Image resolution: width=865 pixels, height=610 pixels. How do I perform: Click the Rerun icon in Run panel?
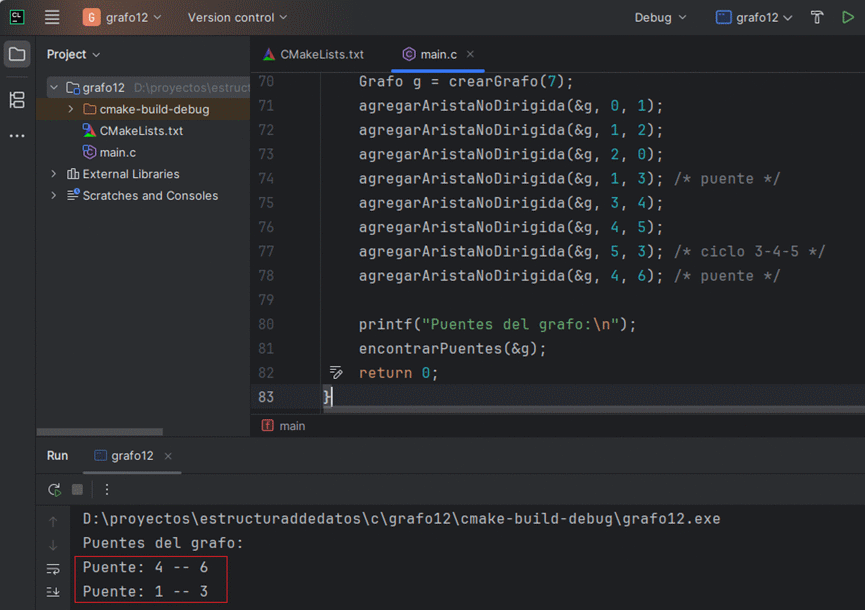[54, 490]
